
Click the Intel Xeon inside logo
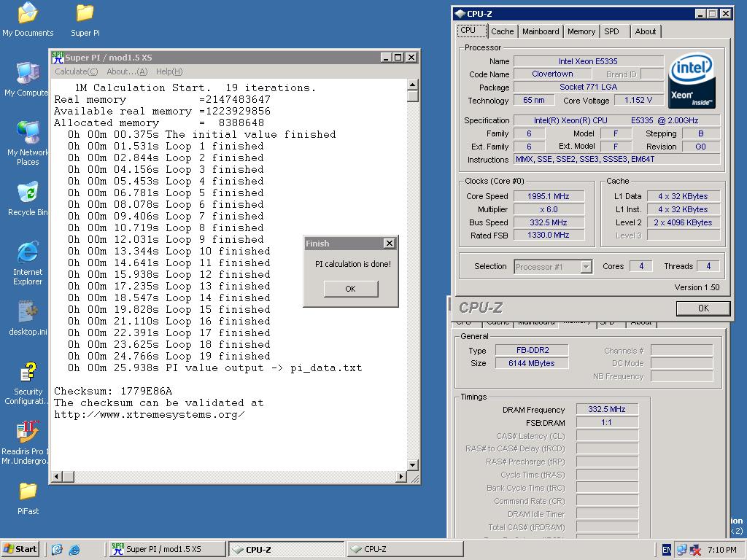692,80
